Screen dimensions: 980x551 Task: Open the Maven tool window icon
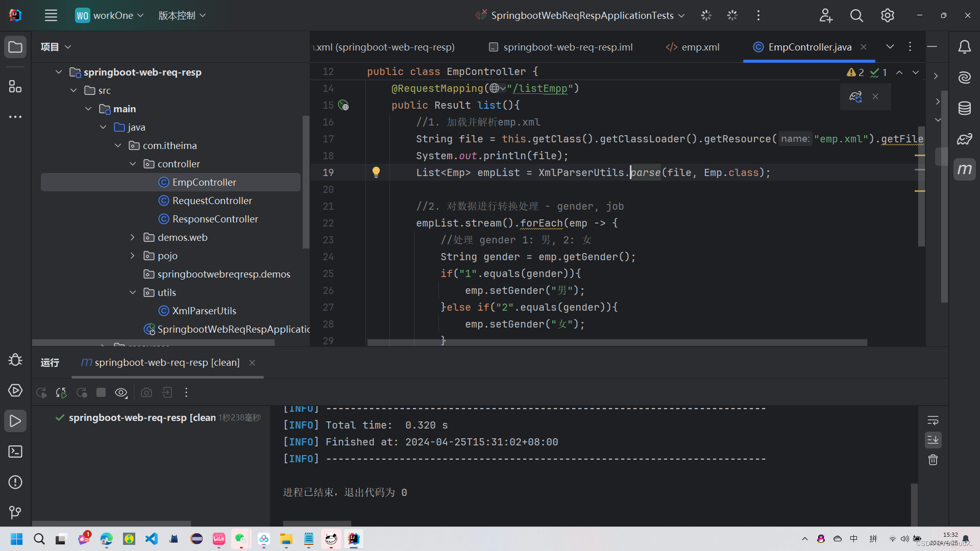pyautogui.click(x=964, y=169)
